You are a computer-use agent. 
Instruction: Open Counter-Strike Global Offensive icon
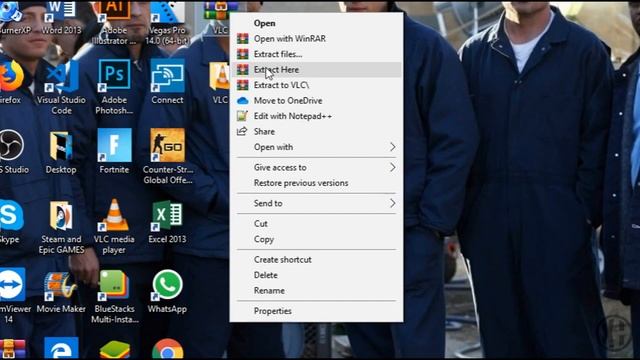tap(168, 156)
